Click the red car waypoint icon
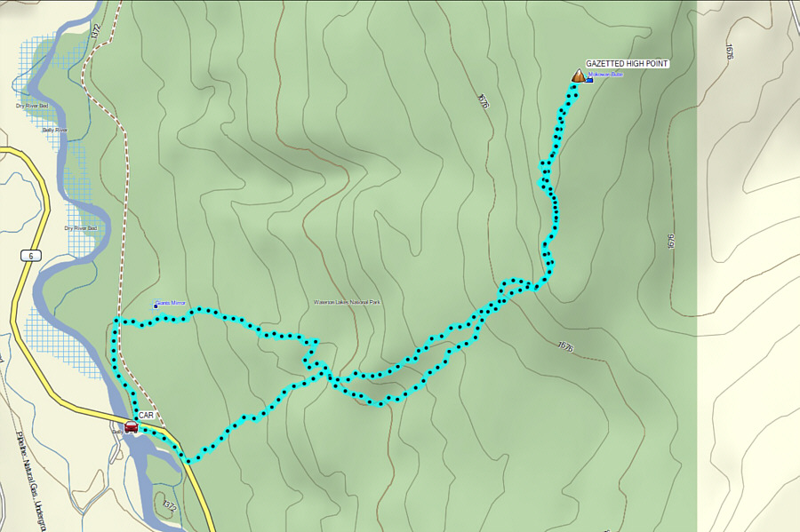The height and width of the screenshot is (532, 800). [132, 427]
